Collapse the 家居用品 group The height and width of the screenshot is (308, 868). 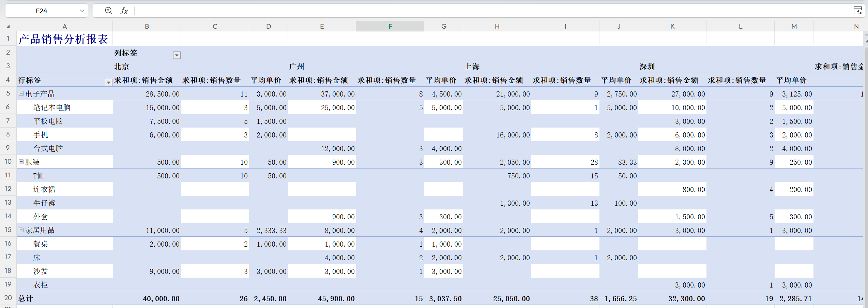[21, 230]
